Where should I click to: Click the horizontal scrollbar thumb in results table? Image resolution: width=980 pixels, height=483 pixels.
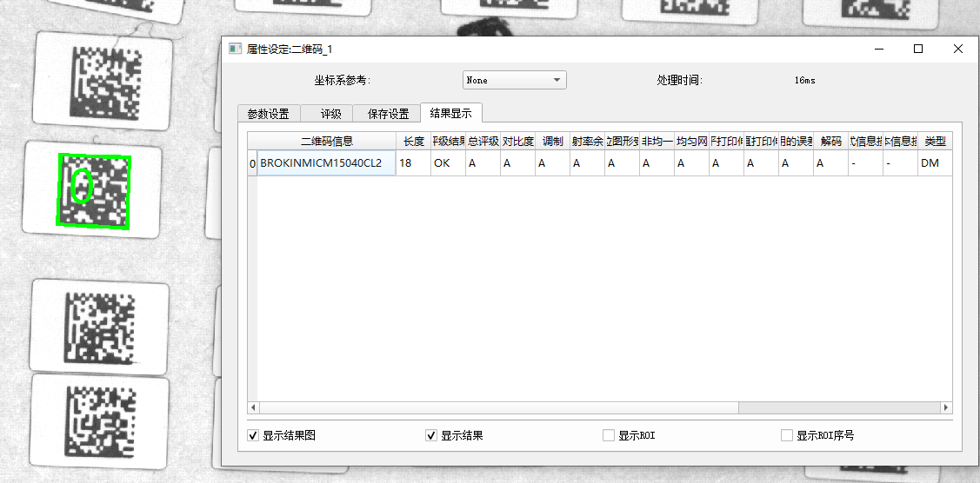(x=497, y=407)
